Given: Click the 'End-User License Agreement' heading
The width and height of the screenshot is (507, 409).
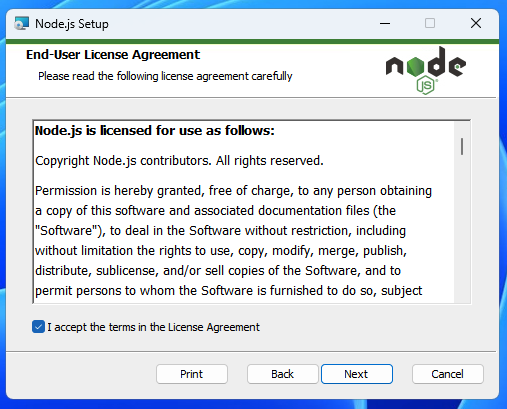Looking at the screenshot, I should 113,55.
